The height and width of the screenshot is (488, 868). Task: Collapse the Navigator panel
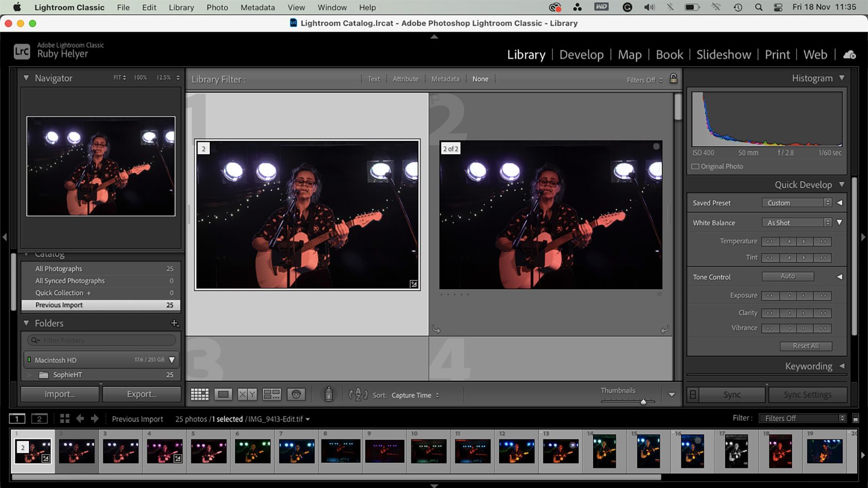coord(26,78)
